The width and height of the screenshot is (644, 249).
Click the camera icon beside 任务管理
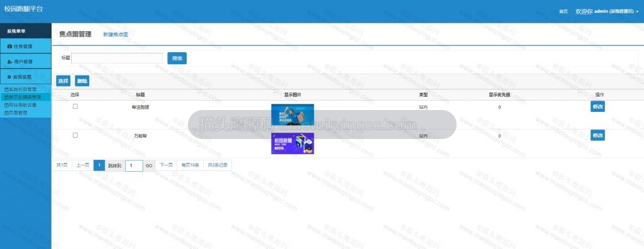coord(10,47)
